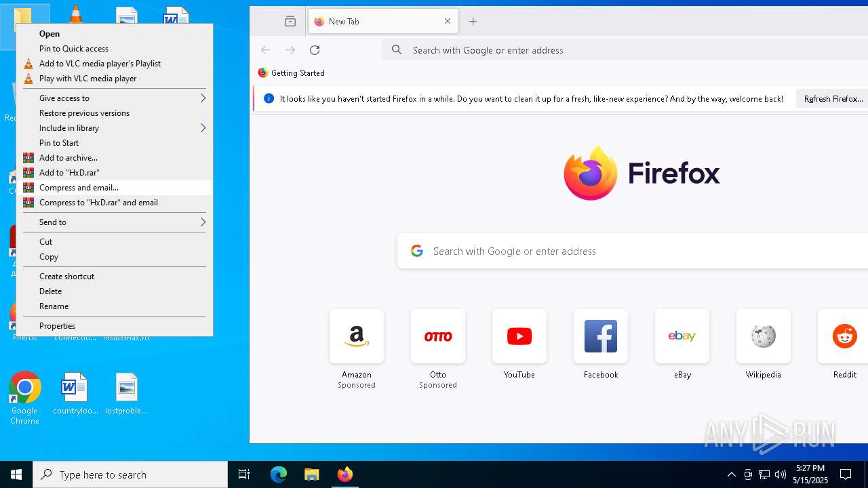
Task: Open the Facebook shortcut tile
Action: (x=601, y=336)
